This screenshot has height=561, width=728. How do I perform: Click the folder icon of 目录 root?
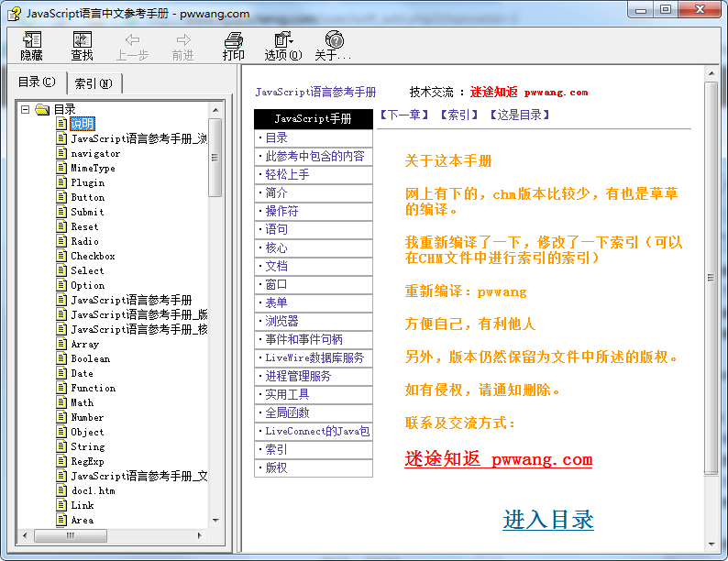(42, 110)
